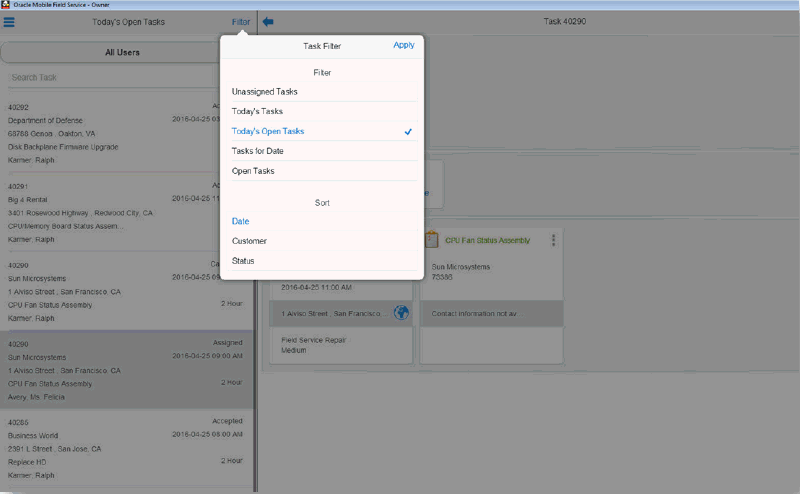This screenshot has height=494, width=800.
Task: Click the Field Service Repair Medium cell
Action: [x=341, y=345]
